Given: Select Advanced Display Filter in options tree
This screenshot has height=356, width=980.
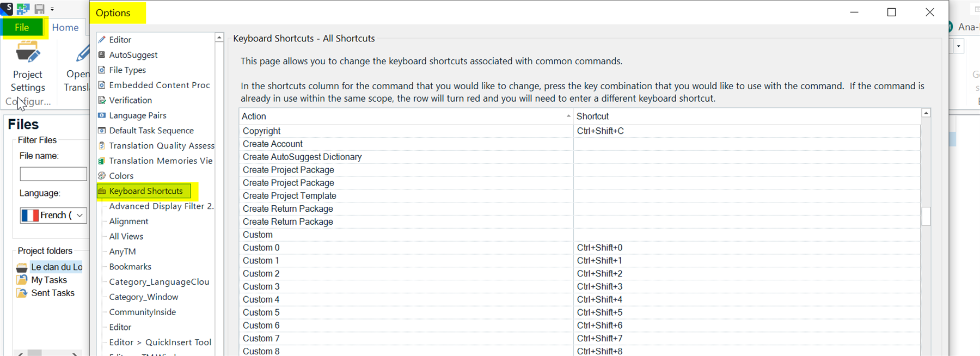Looking at the screenshot, I should coord(161,206).
